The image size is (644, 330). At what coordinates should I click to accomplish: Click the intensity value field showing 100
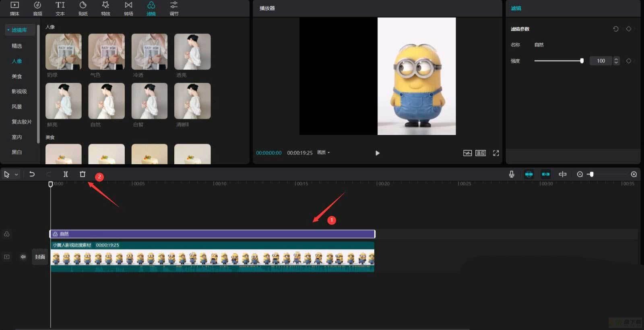601,61
